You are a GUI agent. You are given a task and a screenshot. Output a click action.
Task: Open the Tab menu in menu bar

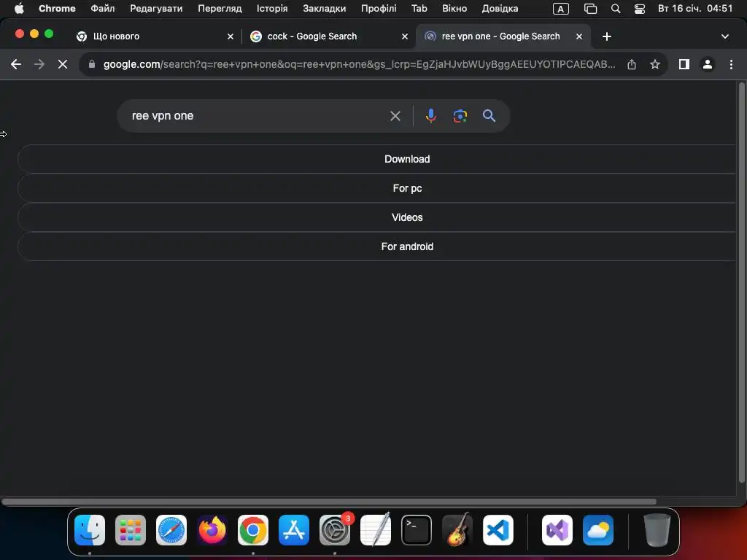tap(419, 9)
